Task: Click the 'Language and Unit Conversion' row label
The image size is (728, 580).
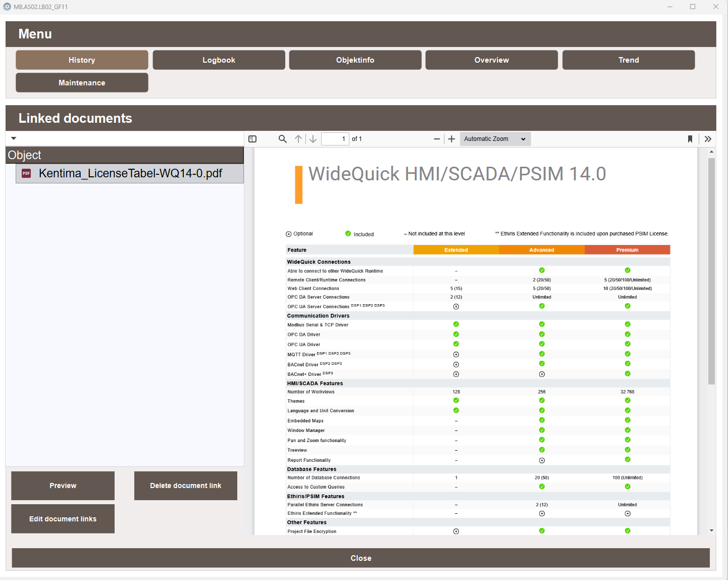Action: point(321,411)
